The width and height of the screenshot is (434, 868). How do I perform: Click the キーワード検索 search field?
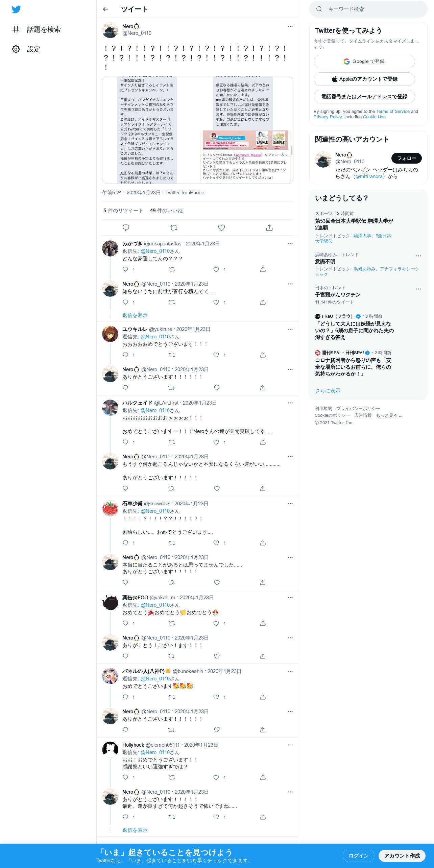tap(368, 9)
